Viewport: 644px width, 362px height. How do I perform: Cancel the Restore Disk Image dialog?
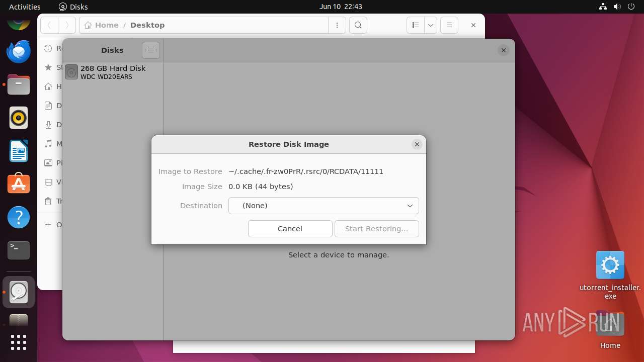point(290,229)
